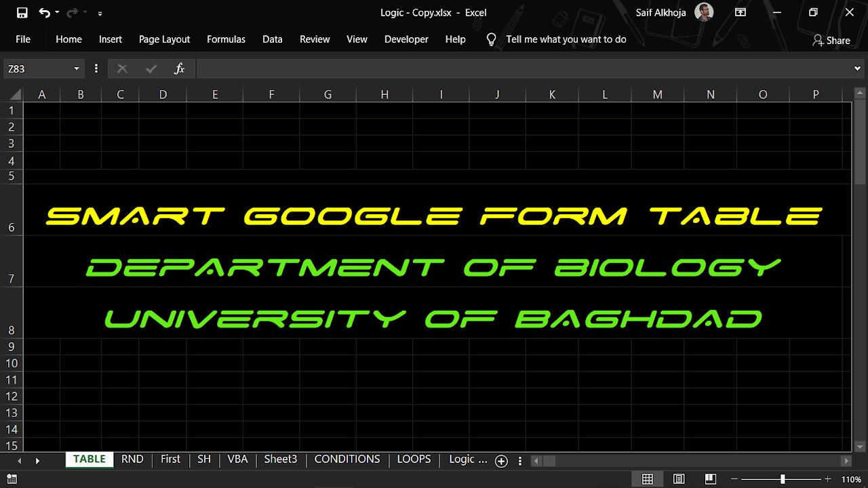Switch to the CONDITIONS sheet tab
This screenshot has width=868, height=488.
[x=347, y=459]
